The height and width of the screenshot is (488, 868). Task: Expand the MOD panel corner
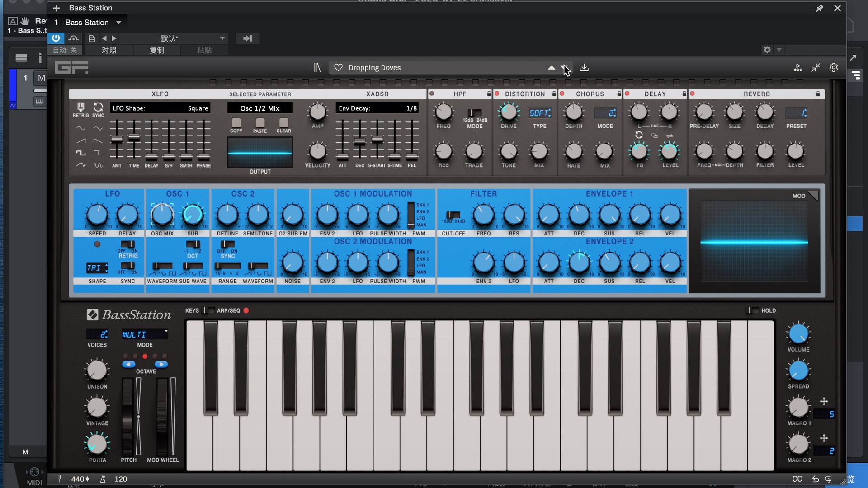[x=813, y=195]
